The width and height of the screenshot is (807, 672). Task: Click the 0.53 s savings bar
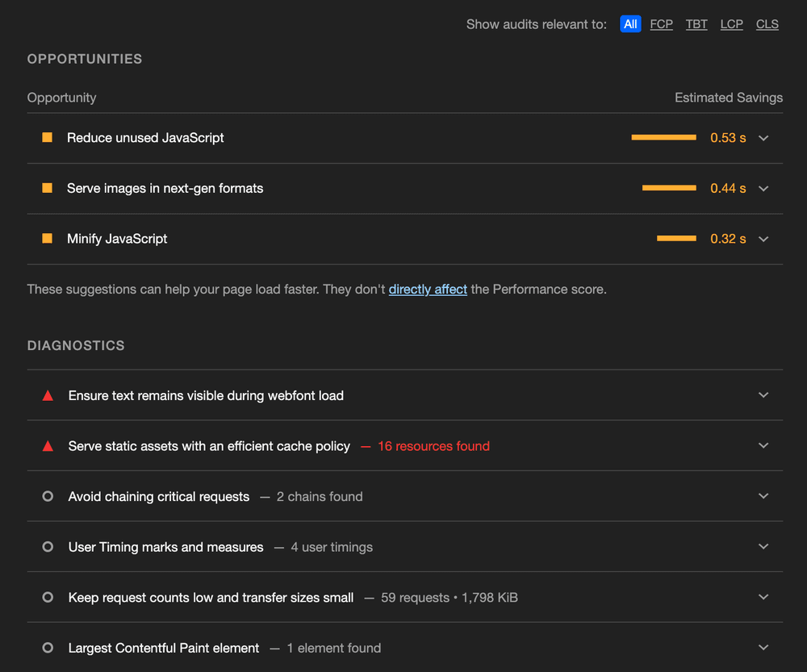click(663, 138)
